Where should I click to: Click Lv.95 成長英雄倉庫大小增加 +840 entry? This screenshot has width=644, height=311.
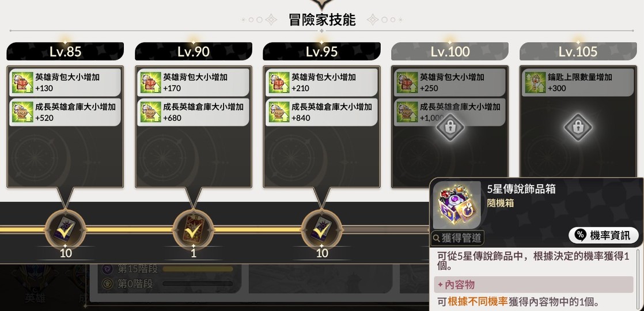(x=321, y=112)
